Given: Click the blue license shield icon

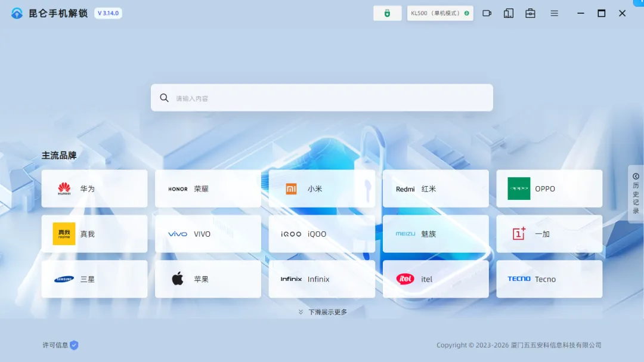Looking at the screenshot, I should [74, 345].
